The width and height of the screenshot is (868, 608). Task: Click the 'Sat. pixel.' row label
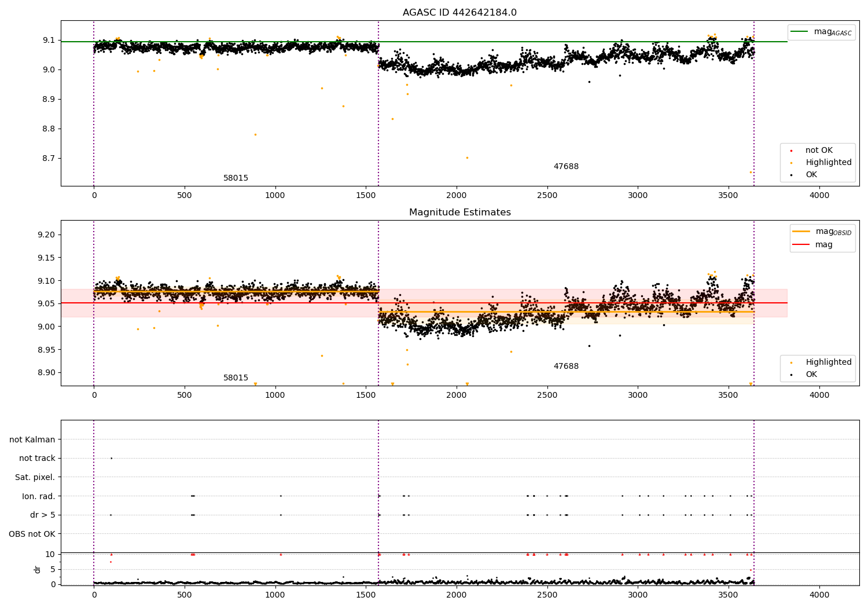pos(35,478)
